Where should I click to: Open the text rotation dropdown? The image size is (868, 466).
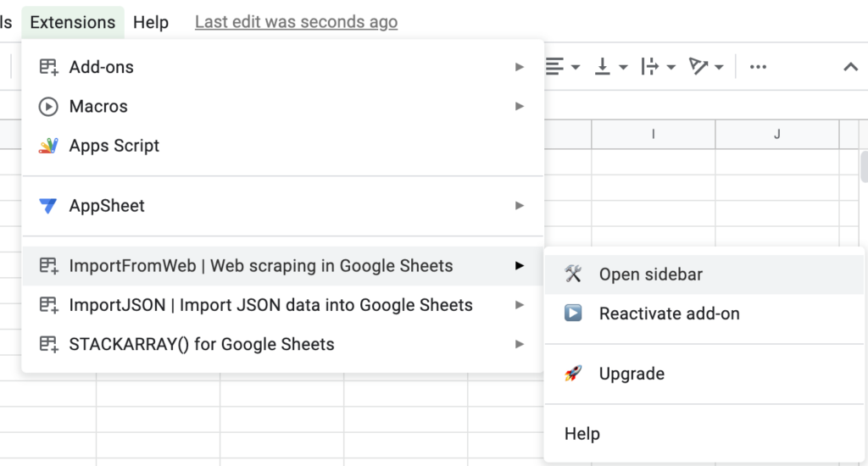click(706, 67)
